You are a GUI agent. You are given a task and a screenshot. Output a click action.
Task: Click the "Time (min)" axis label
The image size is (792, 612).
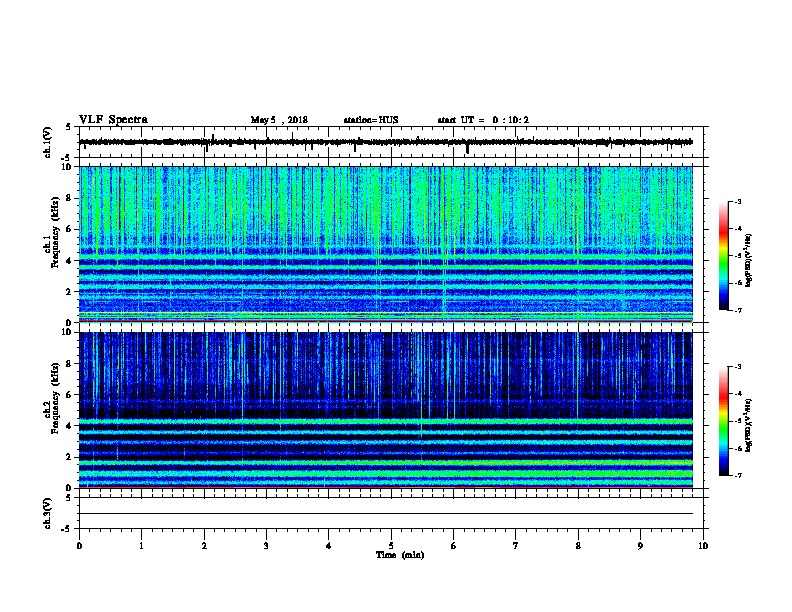click(x=400, y=555)
